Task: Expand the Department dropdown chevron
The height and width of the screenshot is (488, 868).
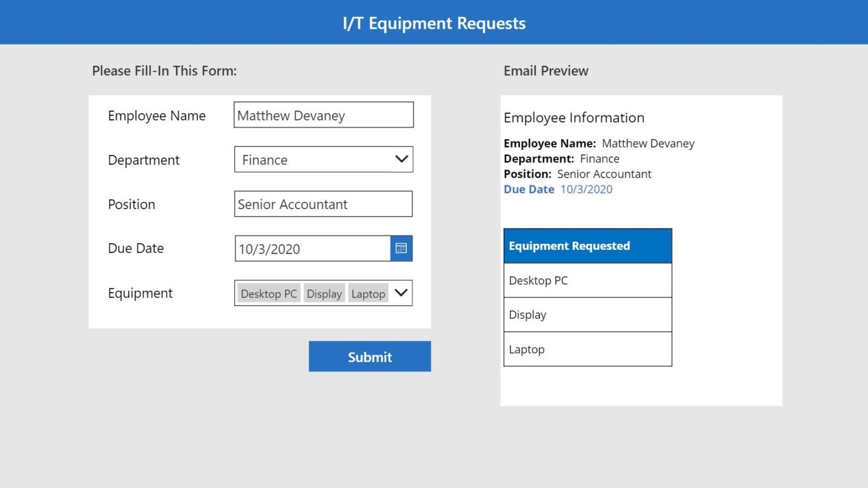Action: 401,159
